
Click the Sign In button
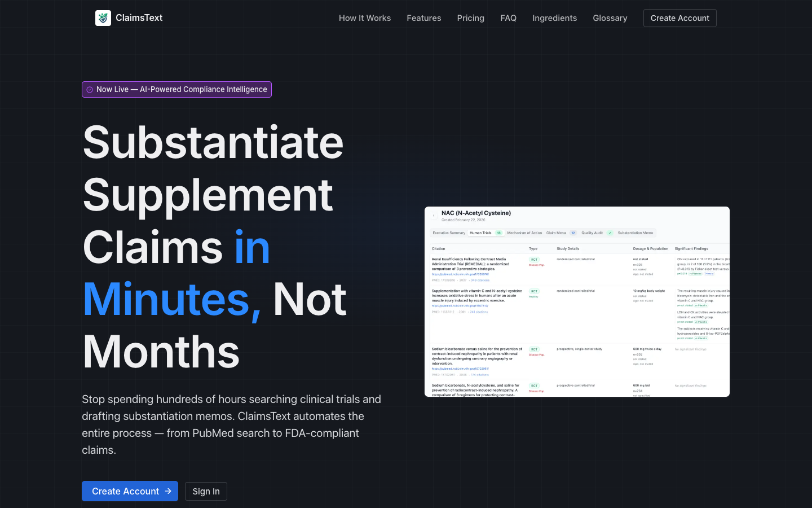206,491
